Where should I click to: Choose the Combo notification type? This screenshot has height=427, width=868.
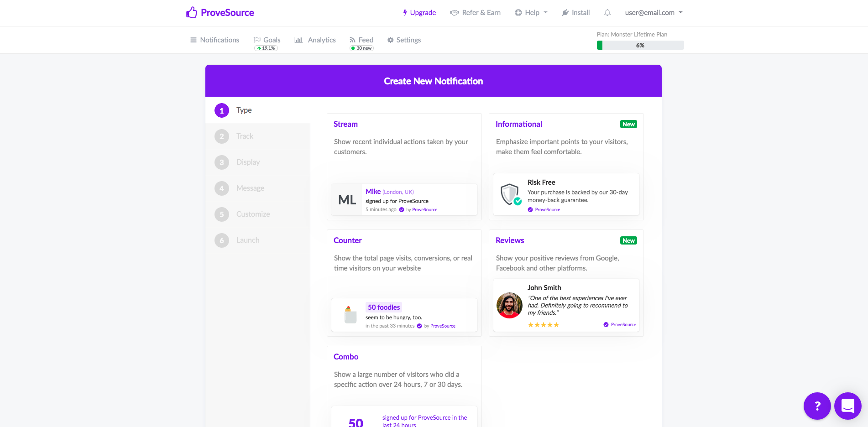tap(404, 387)
